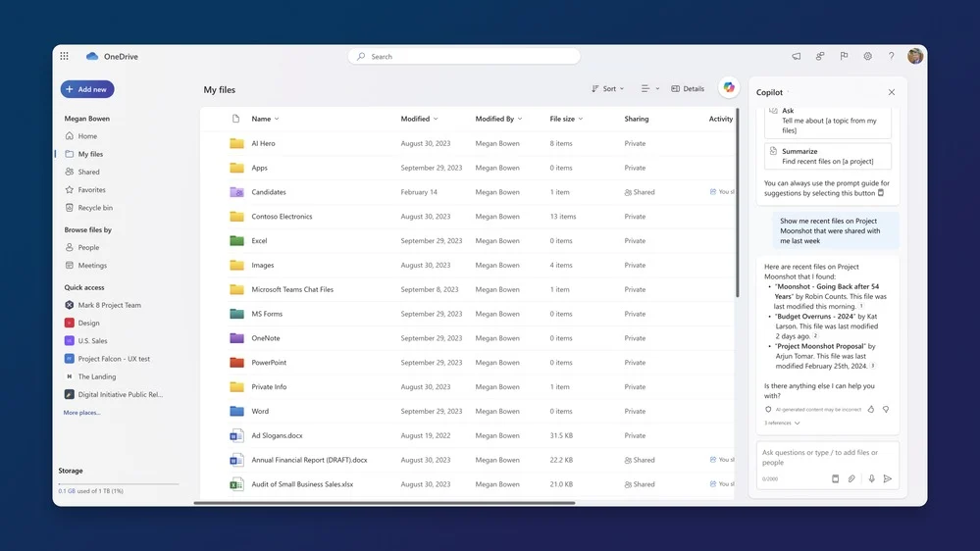Open the purple OneNote folder icon

[x=236, y=338]
